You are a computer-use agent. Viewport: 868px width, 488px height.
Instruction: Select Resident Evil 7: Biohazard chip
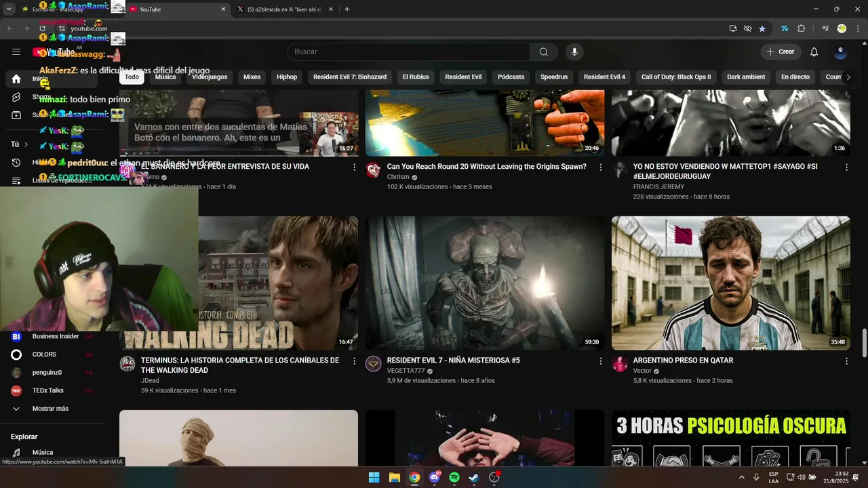[350, 77]
